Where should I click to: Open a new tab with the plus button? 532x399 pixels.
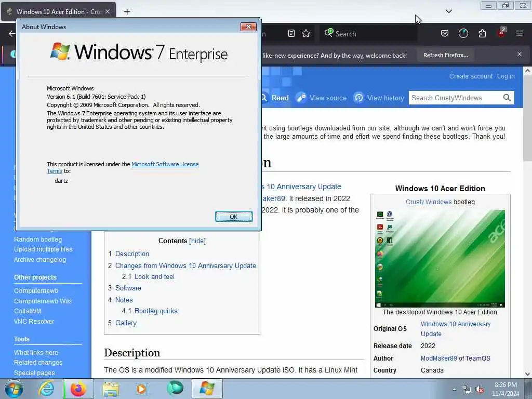127,12
